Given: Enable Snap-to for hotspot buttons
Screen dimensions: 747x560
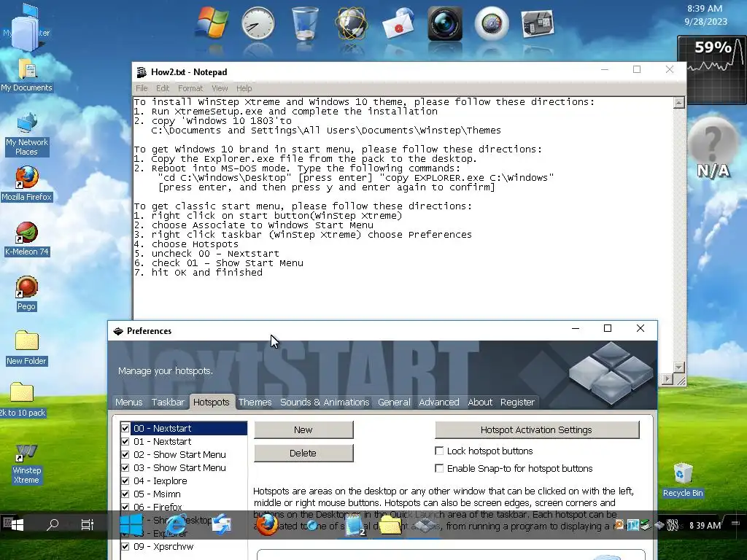Looking at the screenshot, I should pos(439,468).
